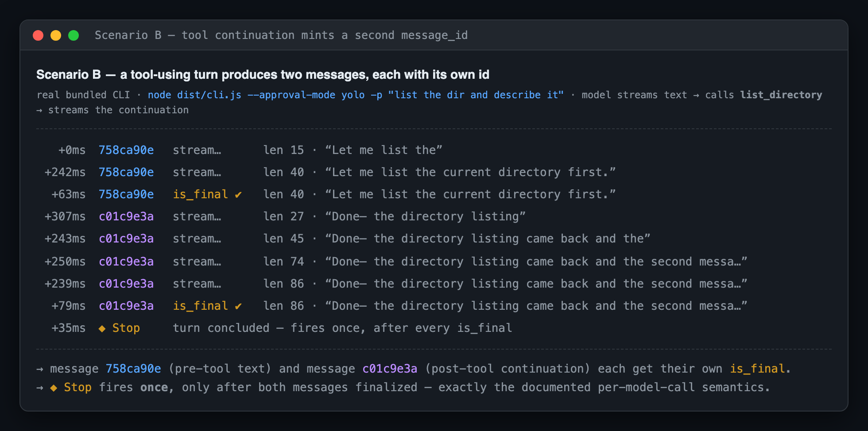868x431 pixels.
Task: Click the red close window dot
Action: point(38,35)
